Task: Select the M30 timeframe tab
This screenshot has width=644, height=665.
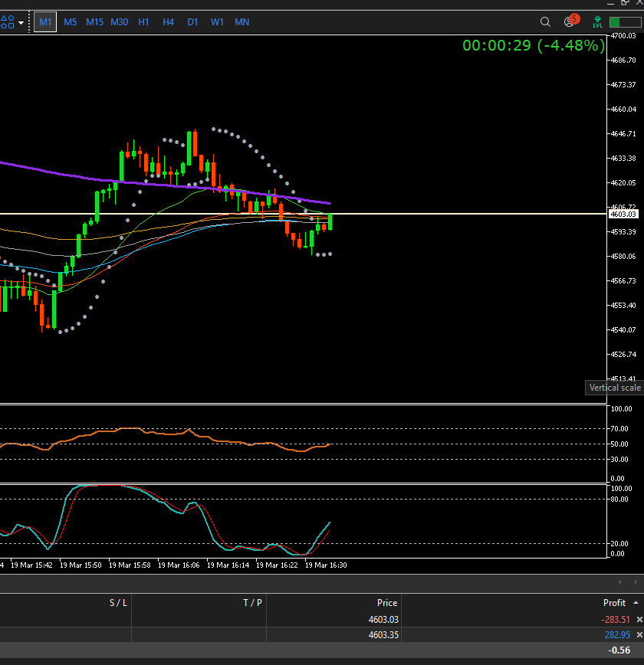Action: point(119,22)
